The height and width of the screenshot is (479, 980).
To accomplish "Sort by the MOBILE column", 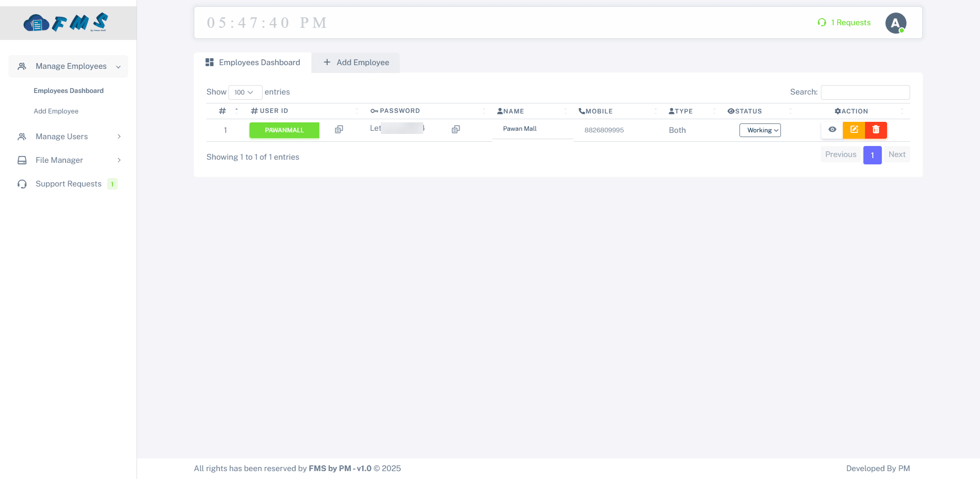I will (618, 111).
